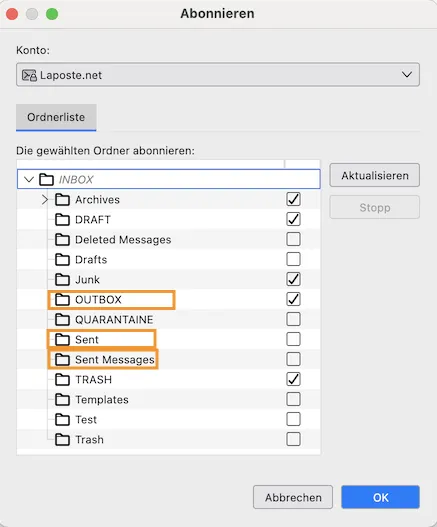This screenshot has width=437, height=527.
Task: Click the Archives folder icon
Action: tap(63, 199)
